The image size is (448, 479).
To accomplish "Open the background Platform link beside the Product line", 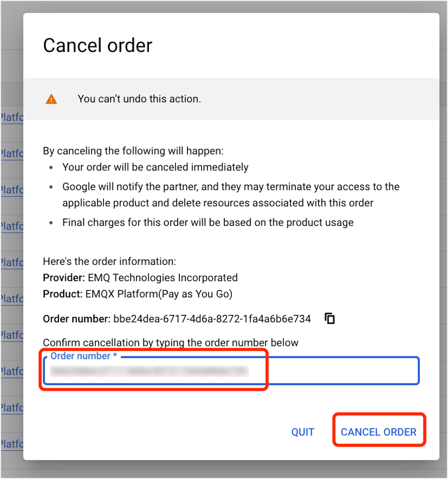I will [12, 299].
